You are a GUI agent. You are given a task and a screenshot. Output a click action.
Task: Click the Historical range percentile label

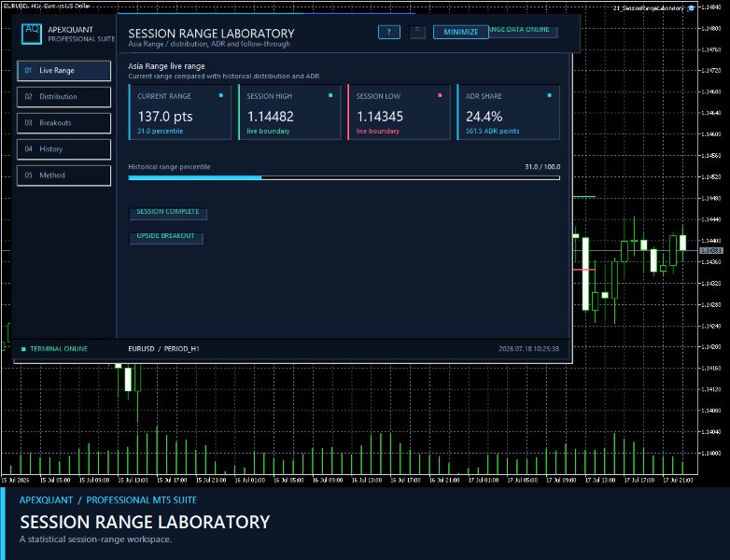169,167
